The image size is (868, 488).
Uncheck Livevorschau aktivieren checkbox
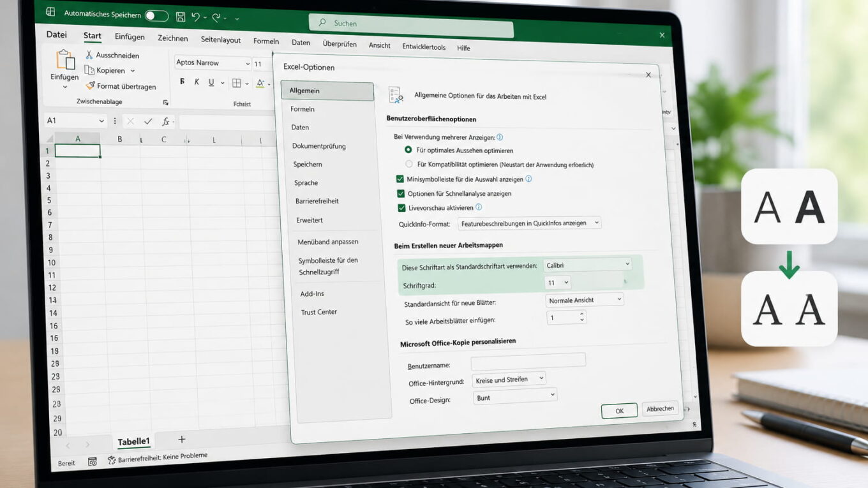(401, 207)
